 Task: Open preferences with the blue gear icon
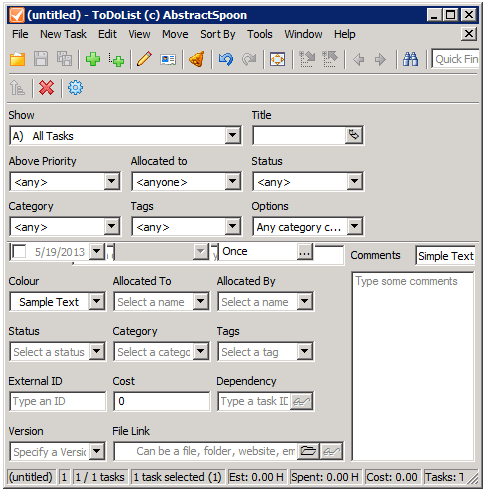[x=75, y=88]
